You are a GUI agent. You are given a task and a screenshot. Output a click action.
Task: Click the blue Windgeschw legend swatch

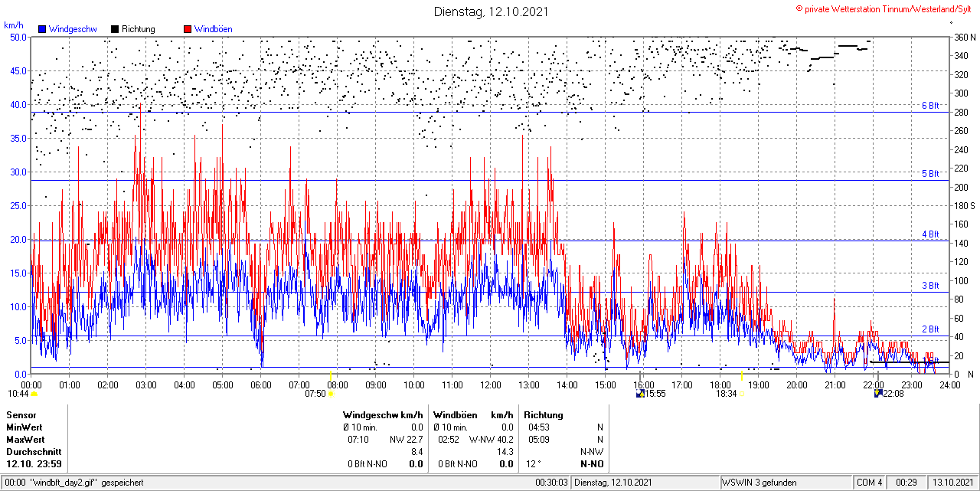[42, 29]
